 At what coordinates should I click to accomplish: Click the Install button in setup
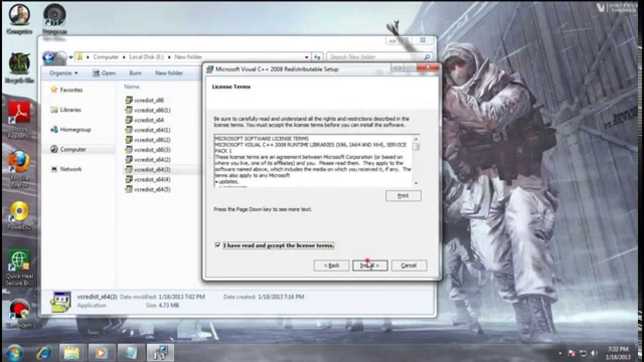point(370,265)
